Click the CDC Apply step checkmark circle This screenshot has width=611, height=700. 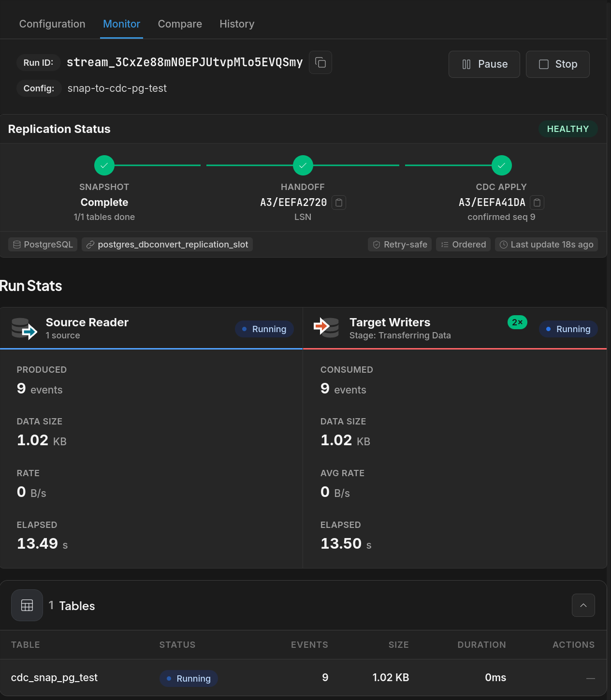pos(502,165)
